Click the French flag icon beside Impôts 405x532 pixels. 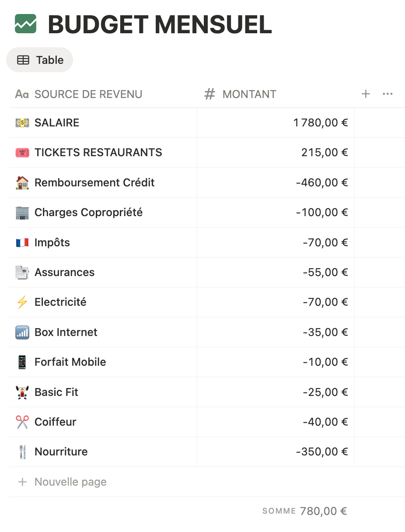(22, 242)
